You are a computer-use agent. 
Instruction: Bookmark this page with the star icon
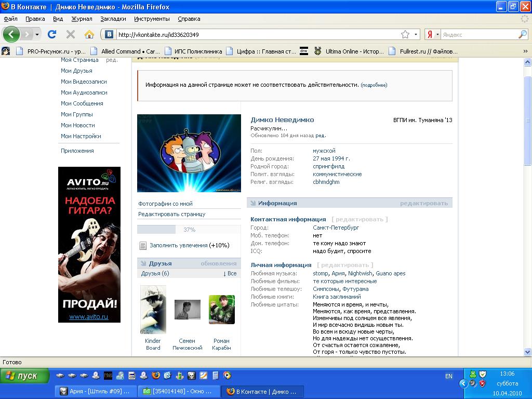405,34
